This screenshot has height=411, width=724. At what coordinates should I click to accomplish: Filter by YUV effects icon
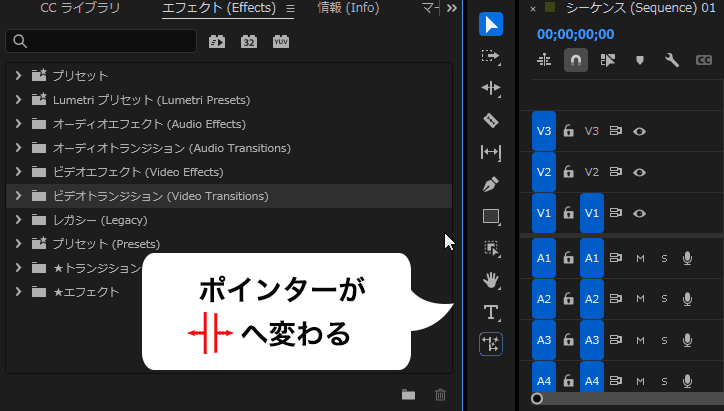[281, 42]
